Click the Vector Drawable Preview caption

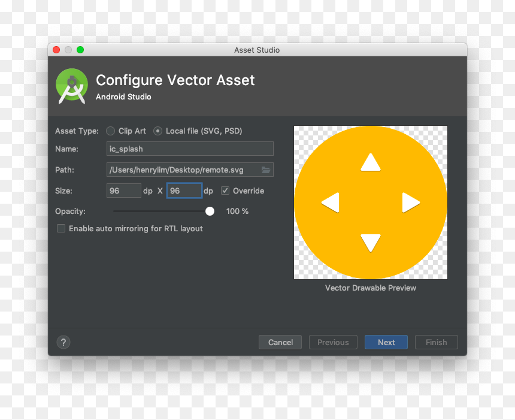371,288
